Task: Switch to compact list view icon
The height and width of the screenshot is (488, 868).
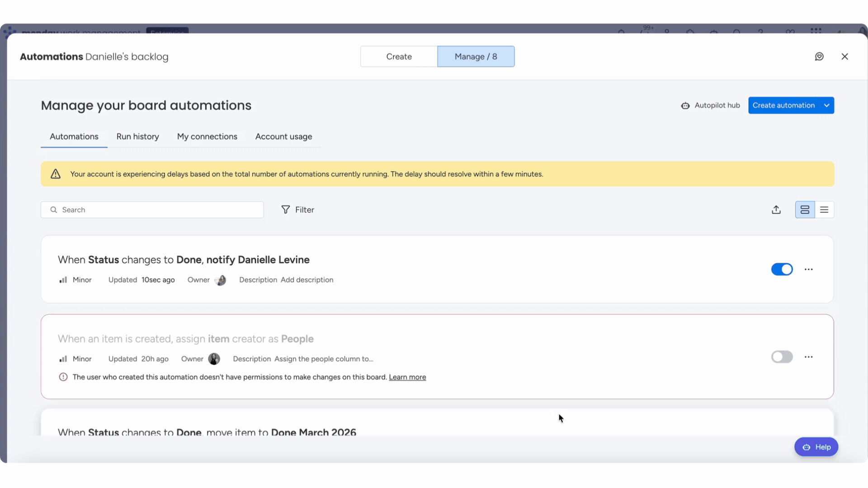Action: coord(824,210)
